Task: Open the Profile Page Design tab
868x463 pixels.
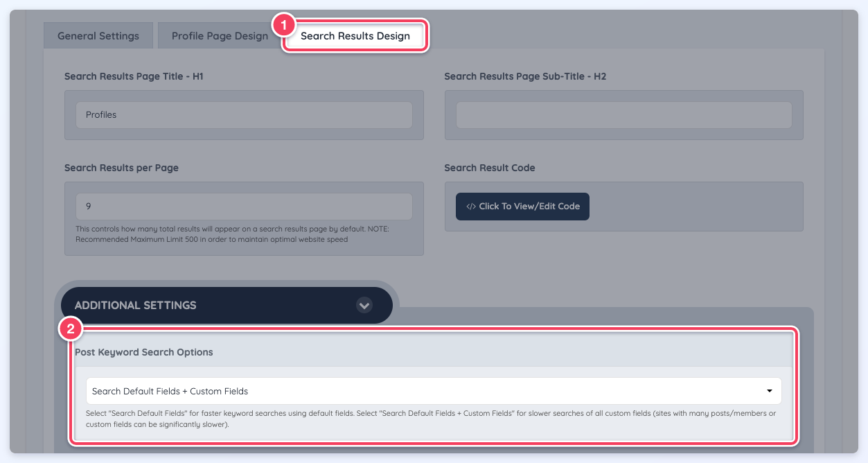Action: pos(220,36)
